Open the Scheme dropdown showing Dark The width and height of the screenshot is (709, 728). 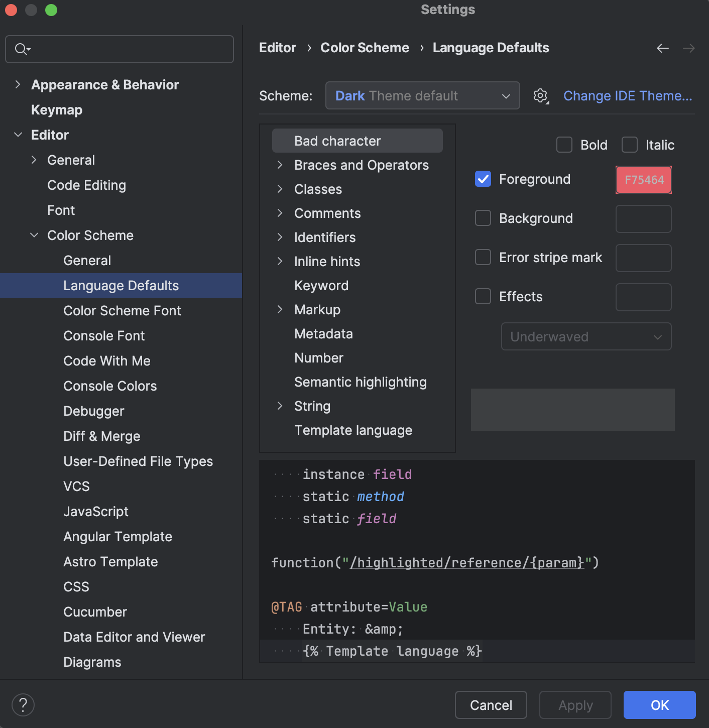pos(422,95)
